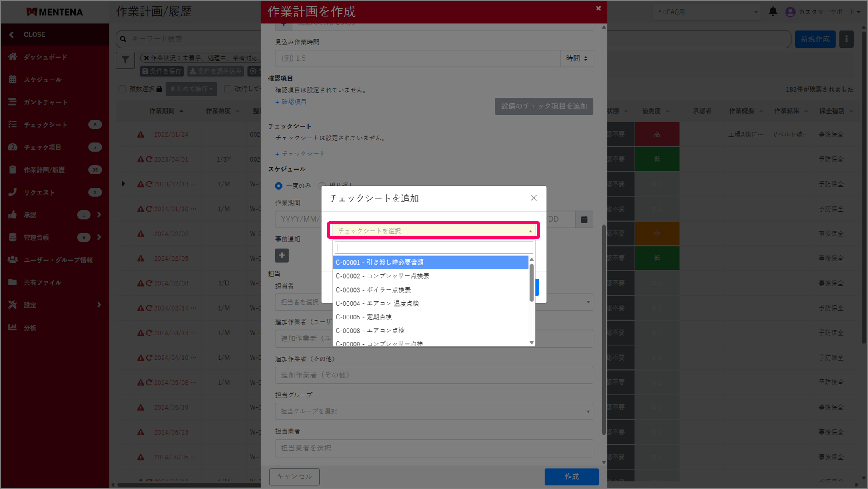Close the チェックシートを追加 dialog with X
Image resolution: width=868 pixels, height=489 pixels.
tap(533, 198)
